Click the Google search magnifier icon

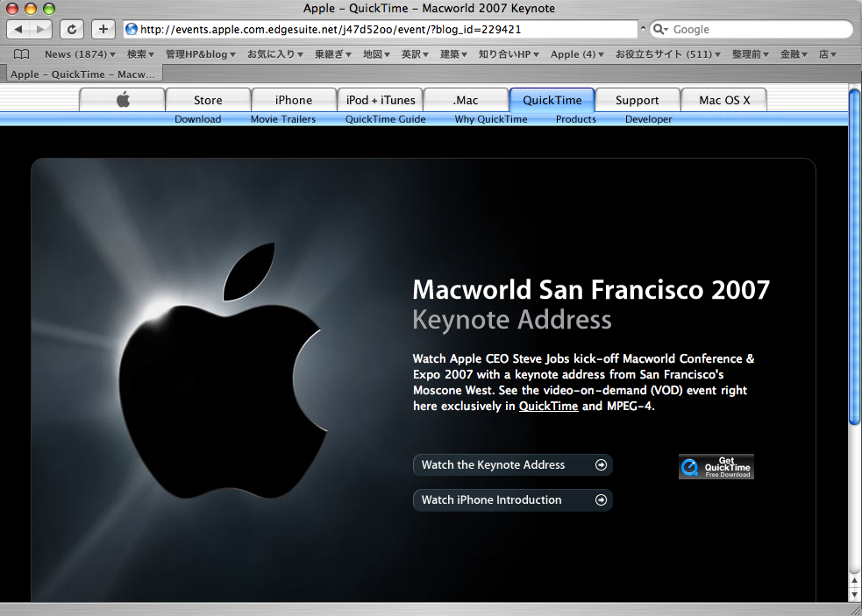coord(659,29)
